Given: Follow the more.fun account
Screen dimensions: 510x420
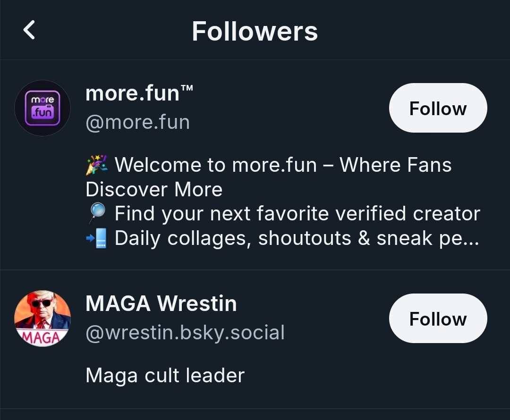Looking at the screenshot, I should (438, 108).
